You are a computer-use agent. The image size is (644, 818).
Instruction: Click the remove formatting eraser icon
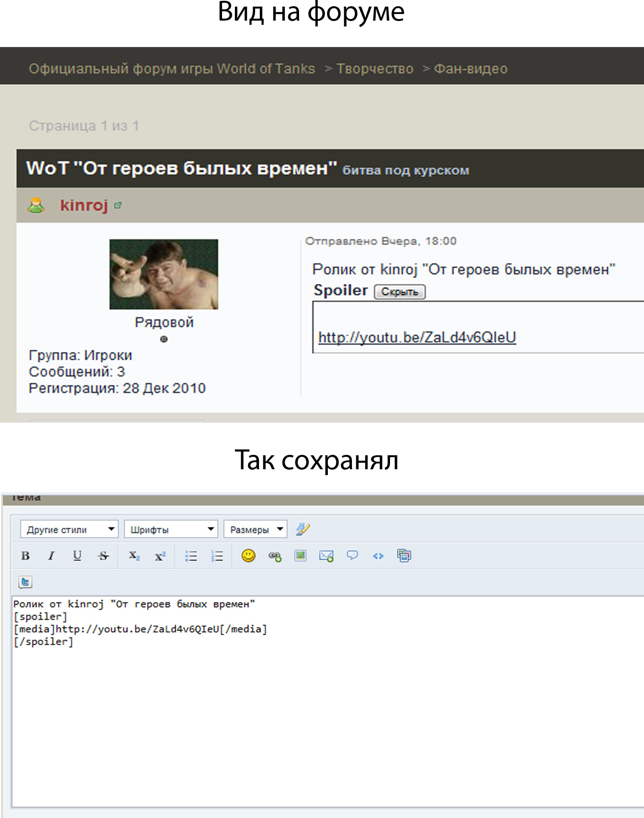(303, 529)
